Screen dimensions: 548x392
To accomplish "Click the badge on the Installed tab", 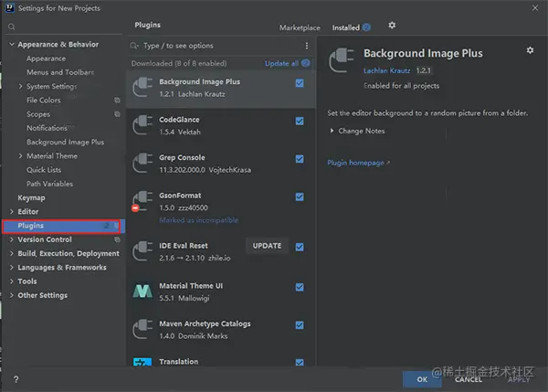I will click(366, 27).
